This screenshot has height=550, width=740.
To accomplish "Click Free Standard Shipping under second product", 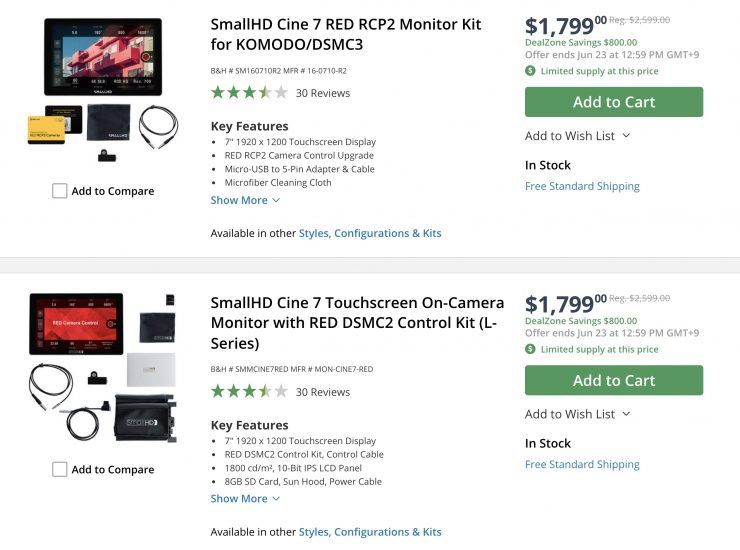I will click(x=582, y=464).
